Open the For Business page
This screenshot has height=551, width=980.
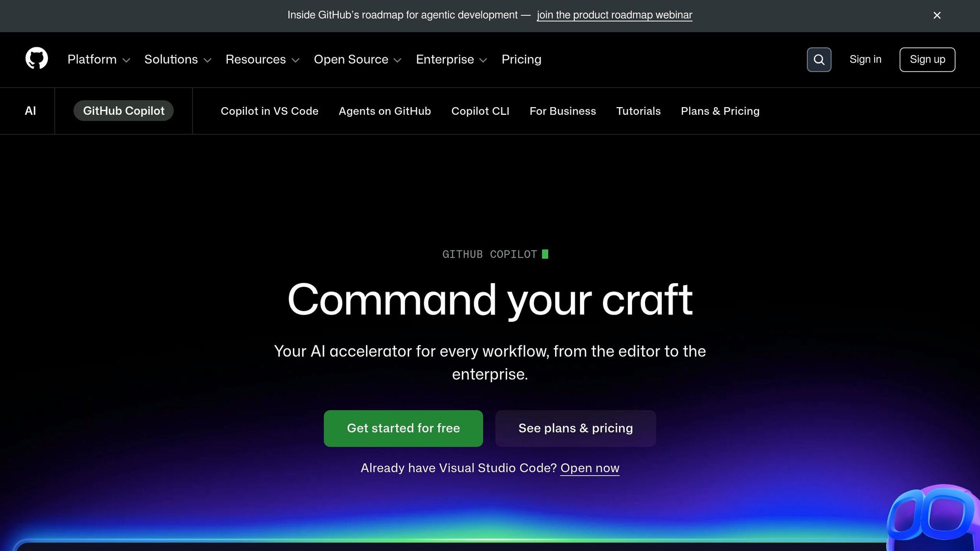tap(563, 111)
